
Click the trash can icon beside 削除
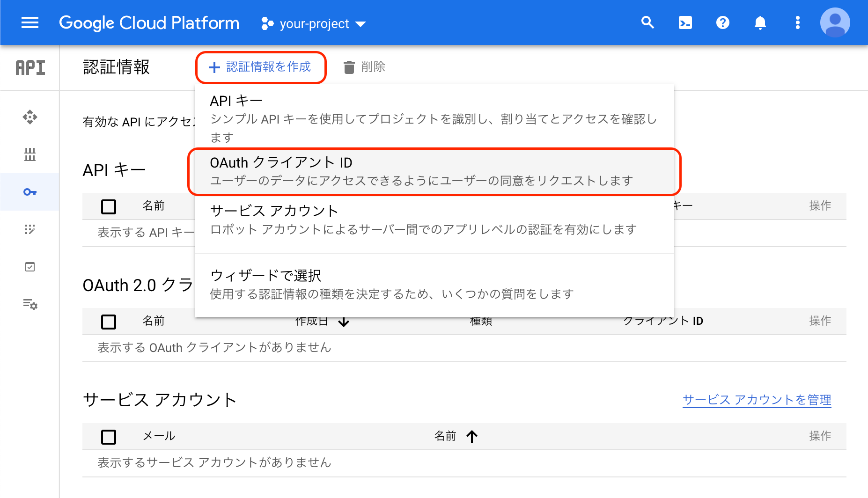pos(349,67)
